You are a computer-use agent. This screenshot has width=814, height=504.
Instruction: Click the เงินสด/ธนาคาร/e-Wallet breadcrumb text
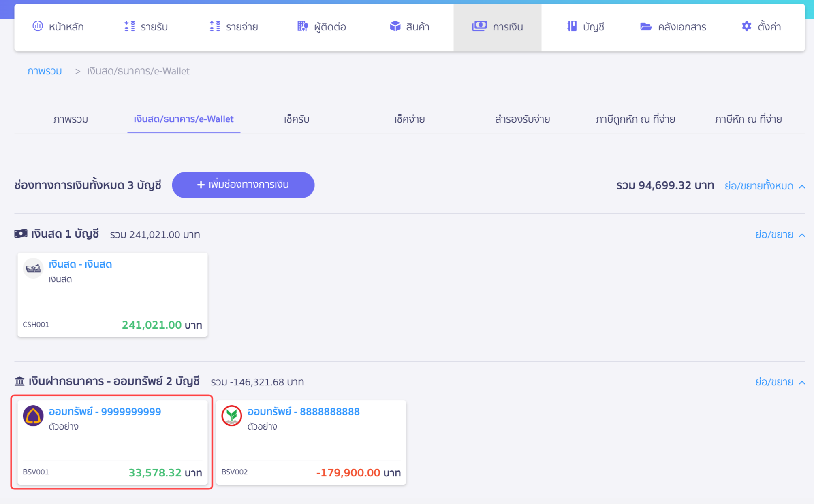pos(138,71)
